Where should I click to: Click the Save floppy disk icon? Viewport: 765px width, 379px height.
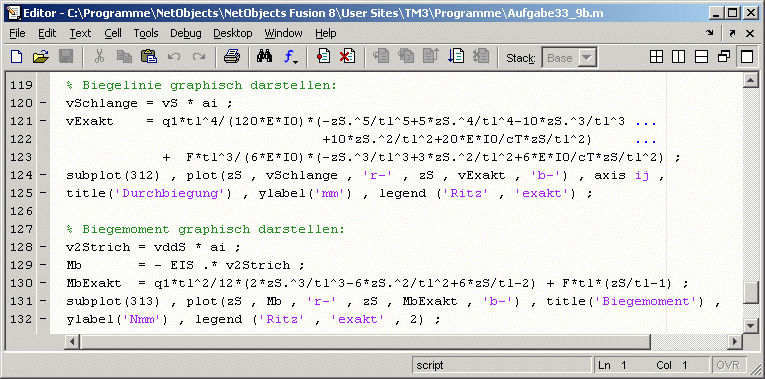click(65, 57)
